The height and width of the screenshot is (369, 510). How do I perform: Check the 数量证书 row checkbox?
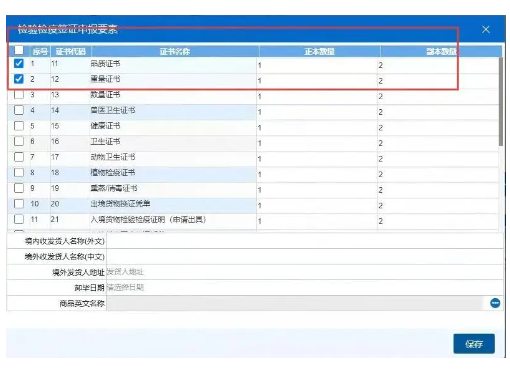point(19,95)
